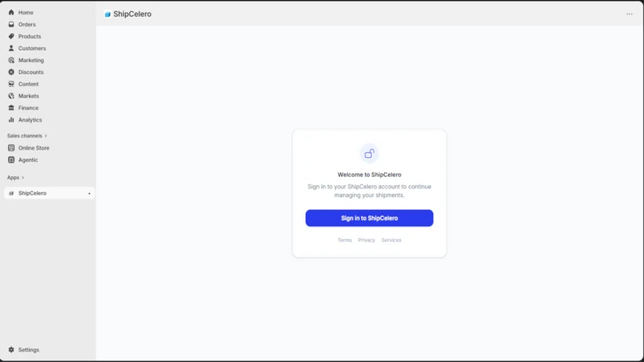Click the Finance bank icon

click(11, 108)
